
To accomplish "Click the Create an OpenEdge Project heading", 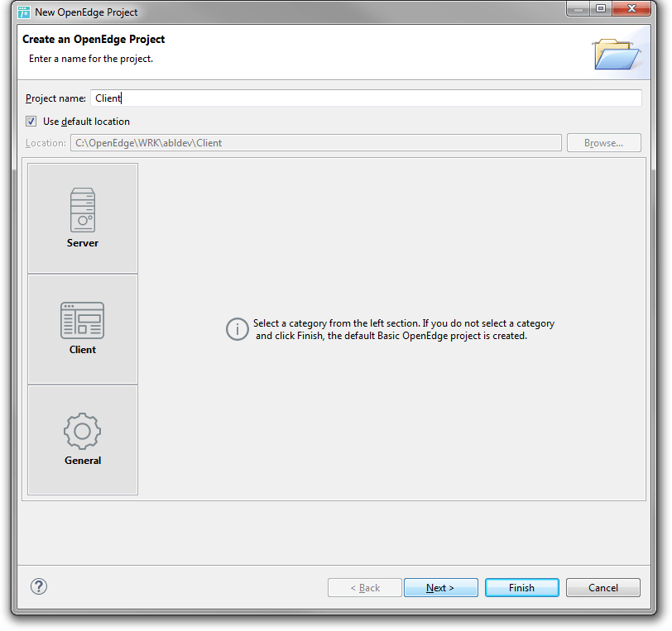I will 94,40.
